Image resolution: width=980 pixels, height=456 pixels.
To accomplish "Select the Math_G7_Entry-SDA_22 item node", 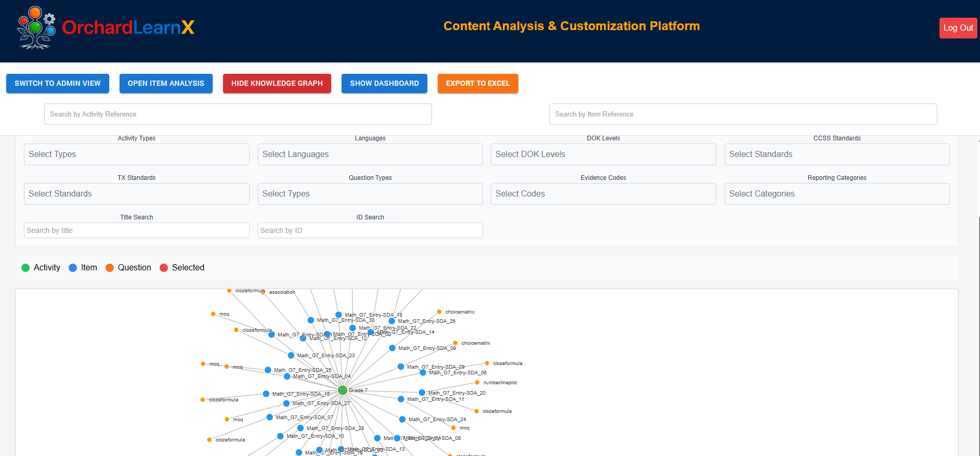I will coord(352,328).
